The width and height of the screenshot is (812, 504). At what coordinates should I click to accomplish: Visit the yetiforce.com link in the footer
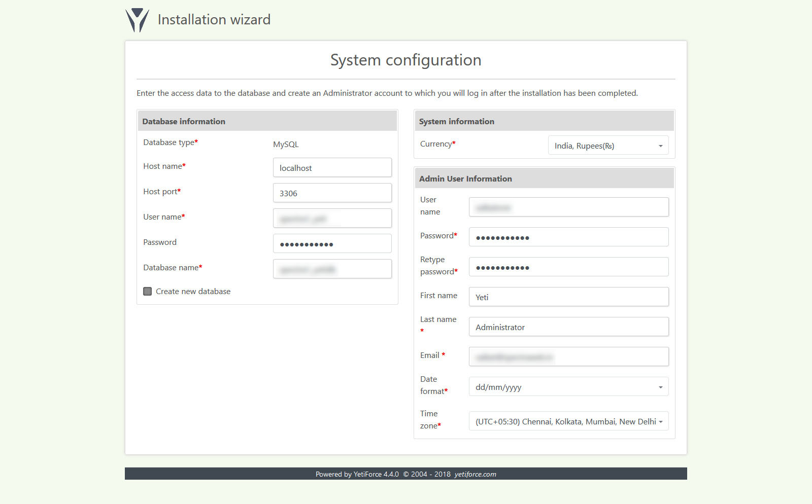[x=475, y=474]
